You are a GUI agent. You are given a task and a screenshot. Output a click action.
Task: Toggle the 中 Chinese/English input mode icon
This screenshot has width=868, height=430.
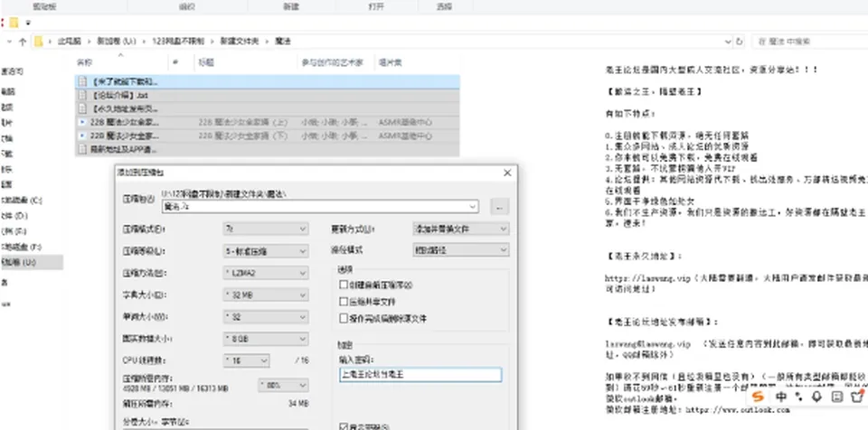(781, 397)
